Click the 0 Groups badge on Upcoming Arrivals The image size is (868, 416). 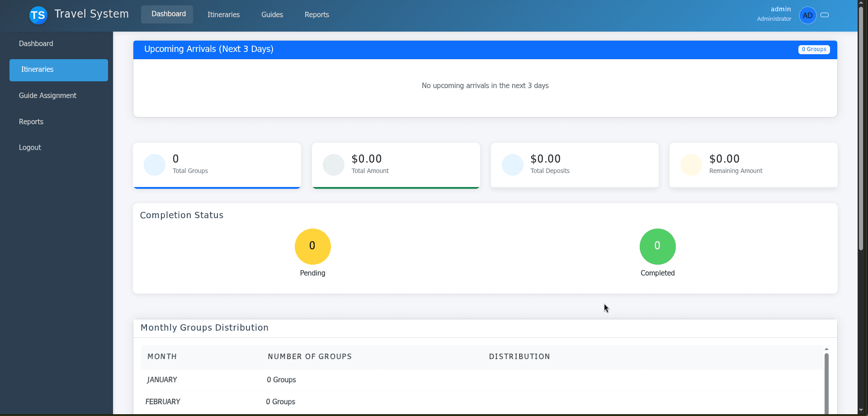[x=814, y=49]
